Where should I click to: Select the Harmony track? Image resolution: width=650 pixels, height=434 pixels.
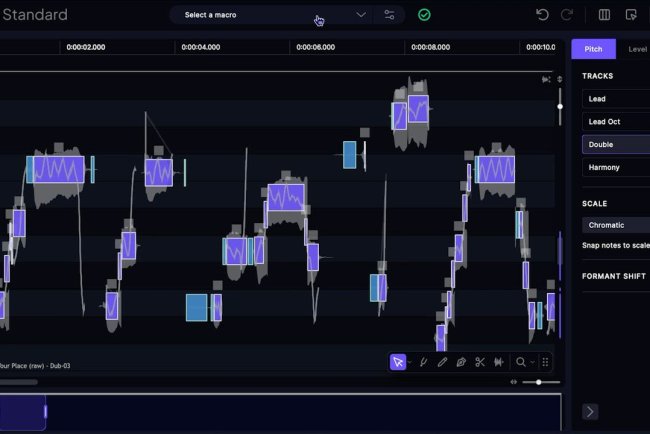click(x=616, y=167)
